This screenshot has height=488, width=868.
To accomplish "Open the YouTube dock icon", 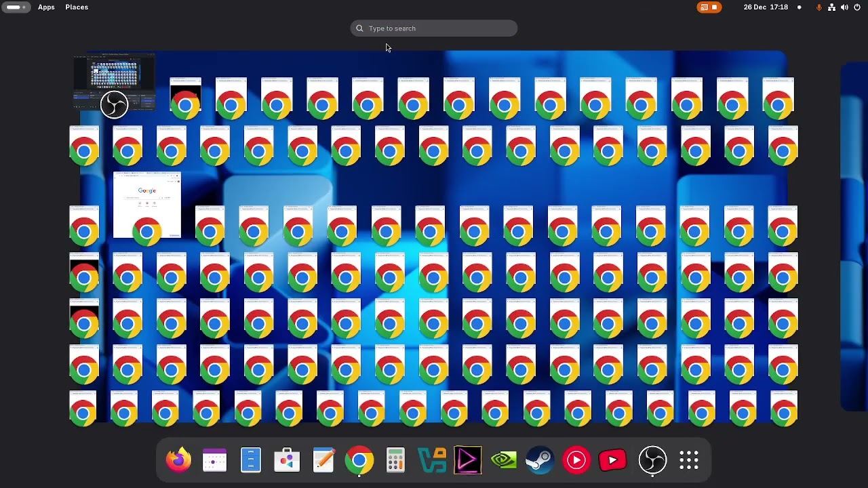I will click(x=612, y=461).
